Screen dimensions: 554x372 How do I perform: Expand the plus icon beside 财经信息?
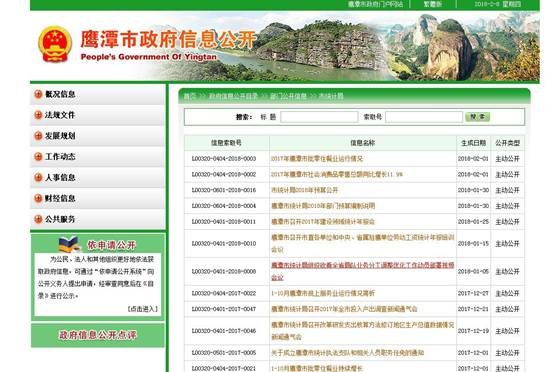tap(38, 199)
